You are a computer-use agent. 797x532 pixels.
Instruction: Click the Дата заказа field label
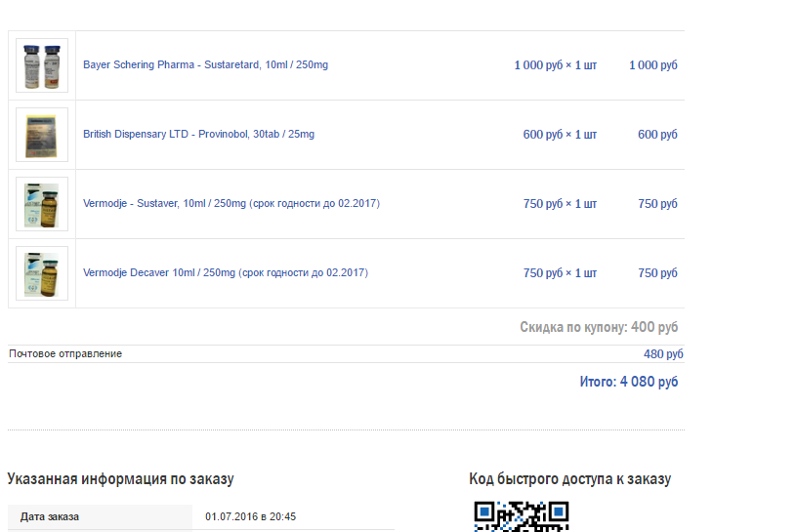49,516
